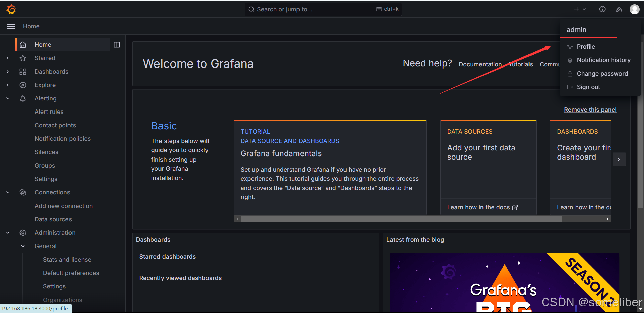This screenshot has width=644, height=313.
Task: Open Contact points in sidebar
Action: [x=55, y=125]
